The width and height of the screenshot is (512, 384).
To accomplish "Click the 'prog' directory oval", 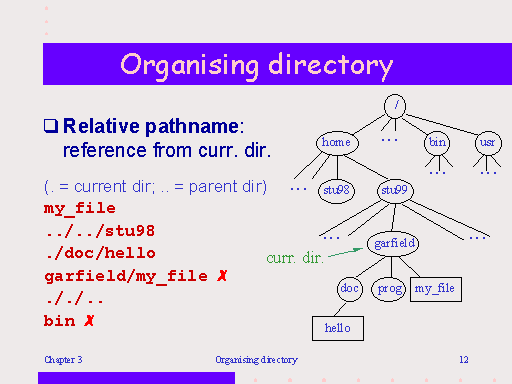I will coord(389,289).
